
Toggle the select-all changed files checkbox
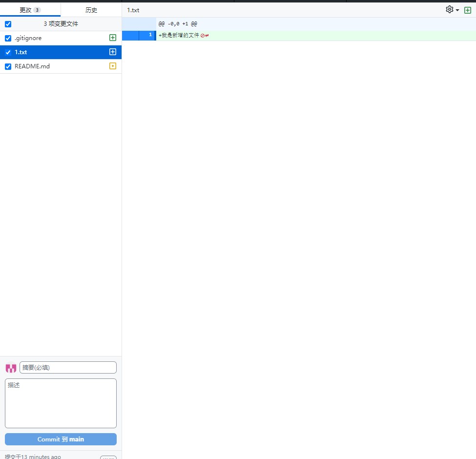point(8,24)
